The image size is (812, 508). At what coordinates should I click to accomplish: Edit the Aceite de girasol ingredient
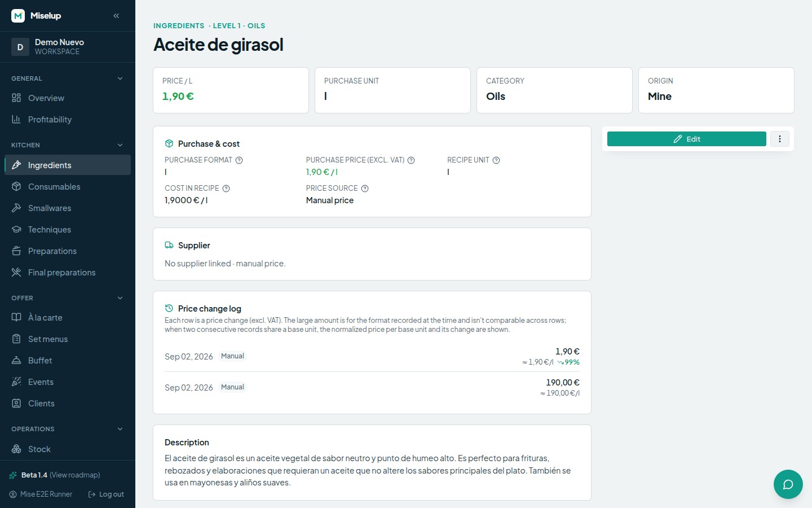coord(686,139)
